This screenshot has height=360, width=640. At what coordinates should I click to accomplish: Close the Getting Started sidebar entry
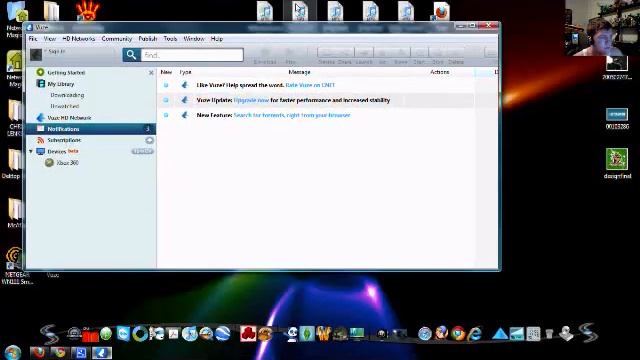151,73
